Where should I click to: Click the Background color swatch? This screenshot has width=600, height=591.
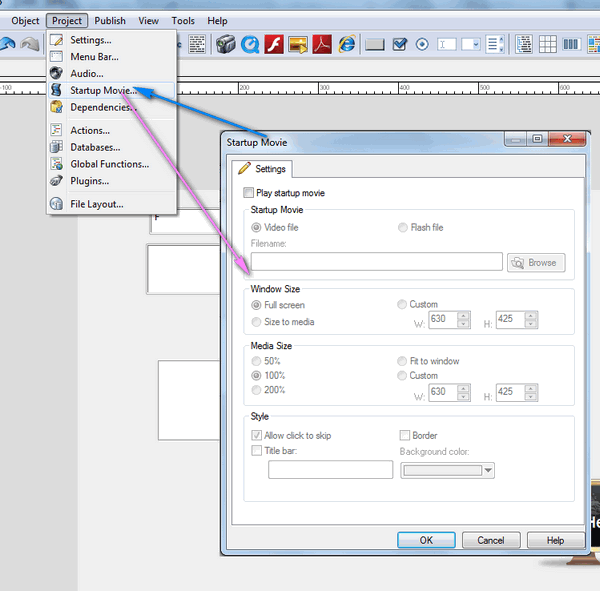coord(441,470)
